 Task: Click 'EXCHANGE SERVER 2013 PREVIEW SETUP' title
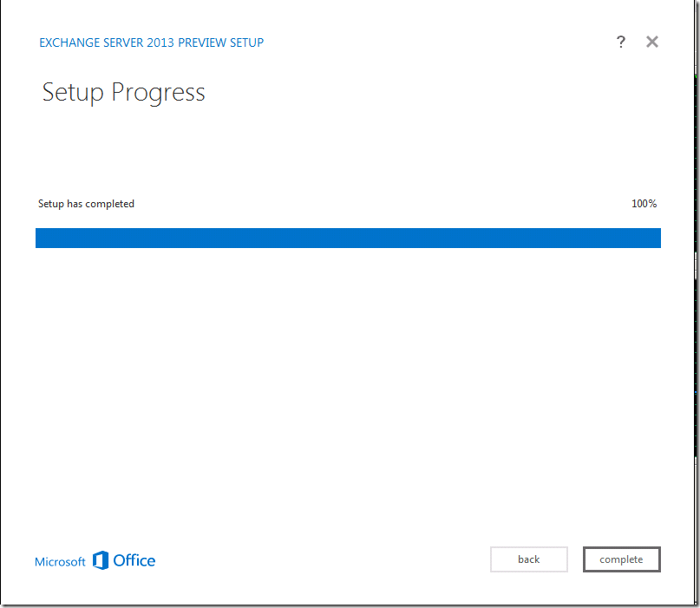[x=151, y=42]
